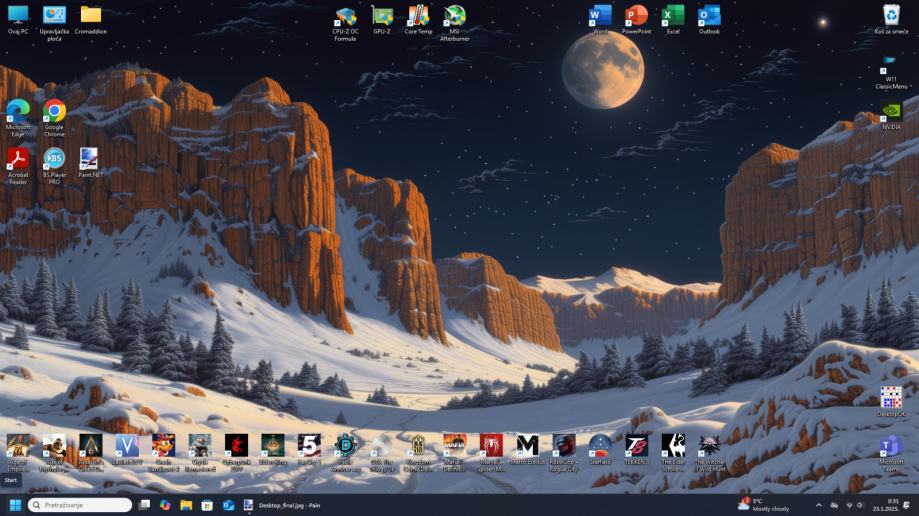
Task: Select the GTA The Trilogy shortcut
Action: (x=382, y=453)
